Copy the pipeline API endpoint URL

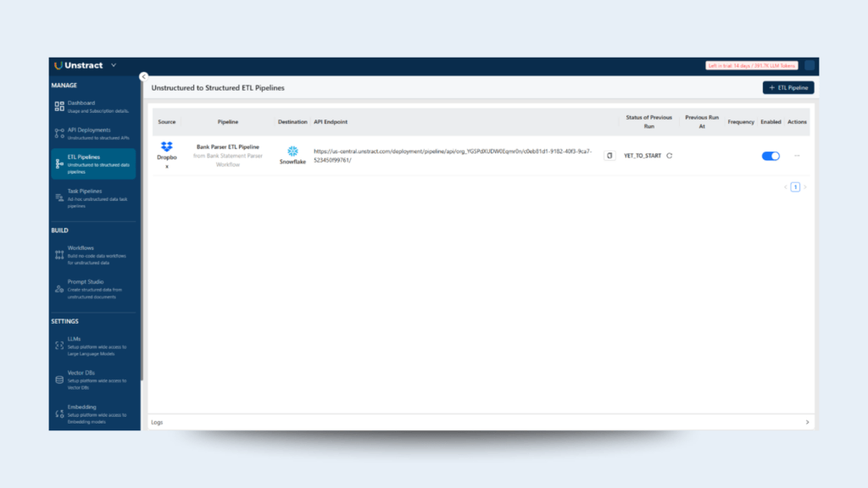(609, 156)
